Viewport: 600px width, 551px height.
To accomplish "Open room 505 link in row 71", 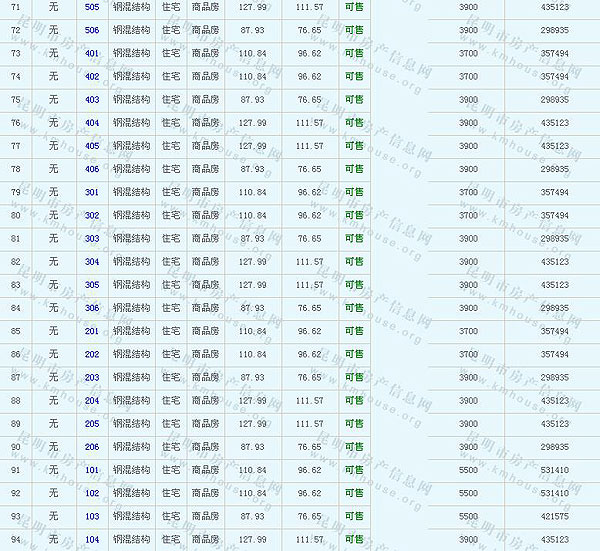I will tap(92, 7).
